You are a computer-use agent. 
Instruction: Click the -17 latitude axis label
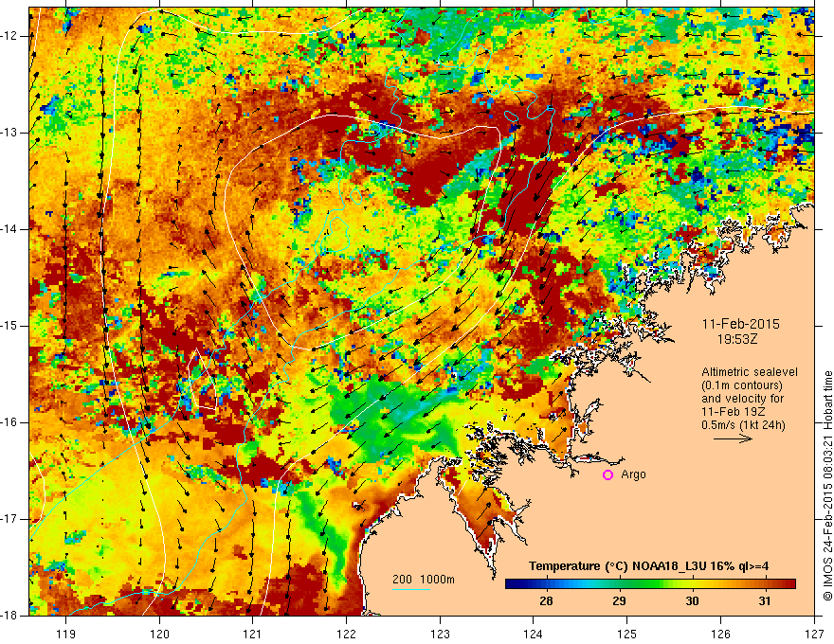10,519
